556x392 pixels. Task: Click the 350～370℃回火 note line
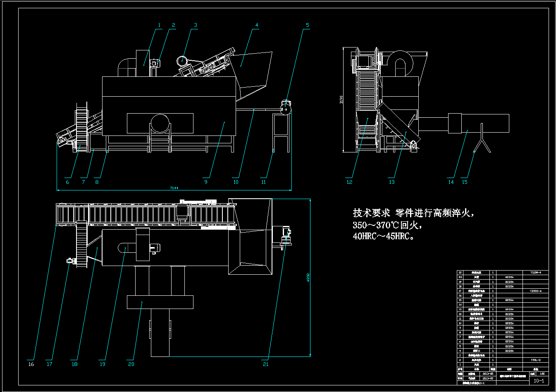click(387, 226)
